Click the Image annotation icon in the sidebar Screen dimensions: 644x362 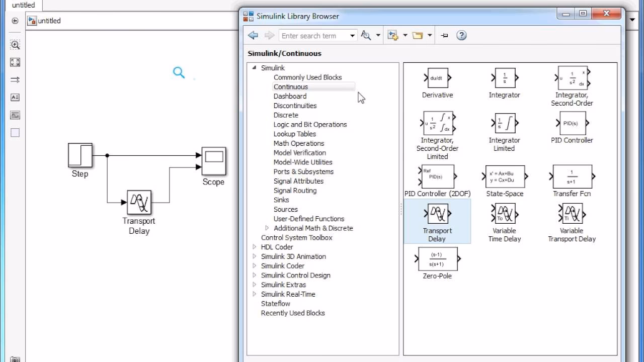[x=15, y=115]
